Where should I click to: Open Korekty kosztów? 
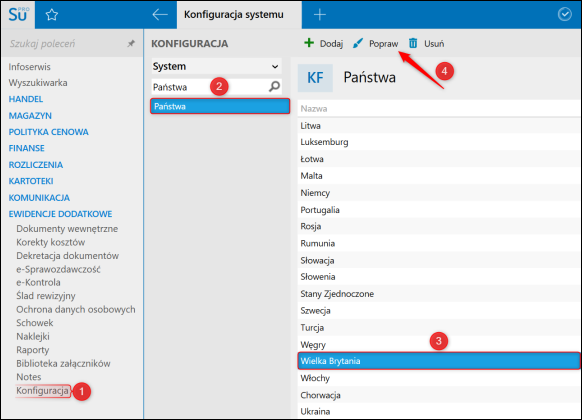point(50,242)
